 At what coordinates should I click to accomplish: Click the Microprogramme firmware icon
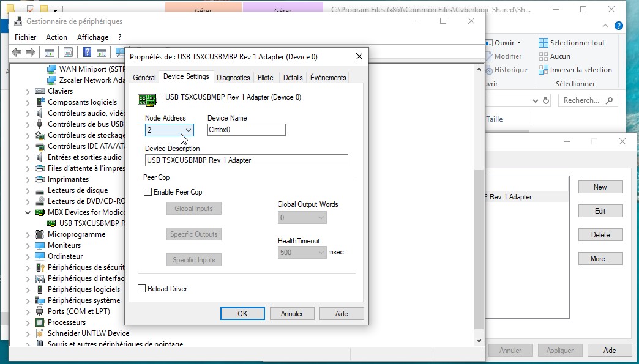point(40,234)
